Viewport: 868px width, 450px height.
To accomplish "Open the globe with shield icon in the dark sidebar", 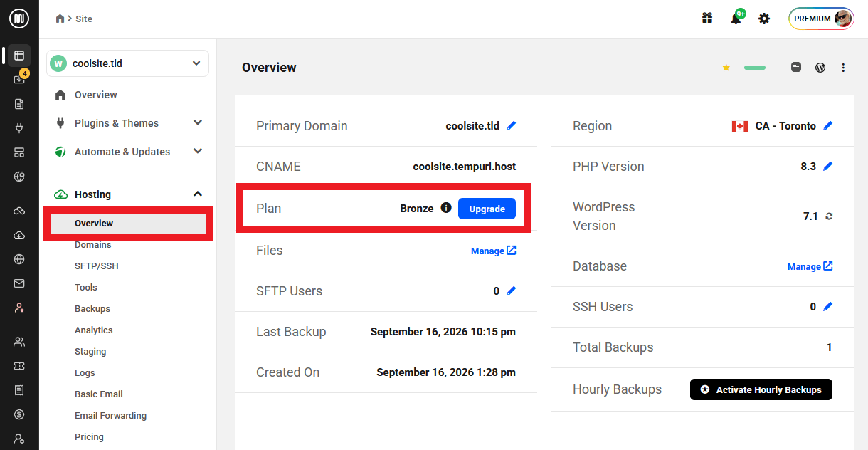I will point(19,175).
